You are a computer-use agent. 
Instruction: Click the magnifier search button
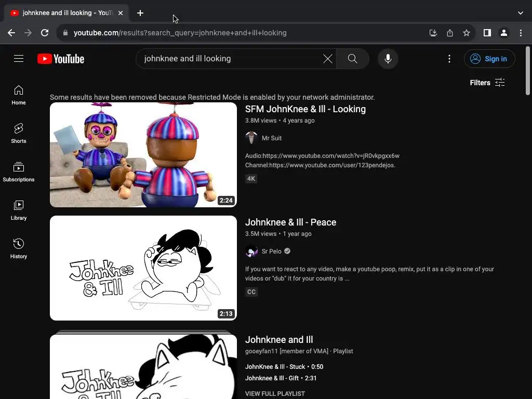coord(353,59)
